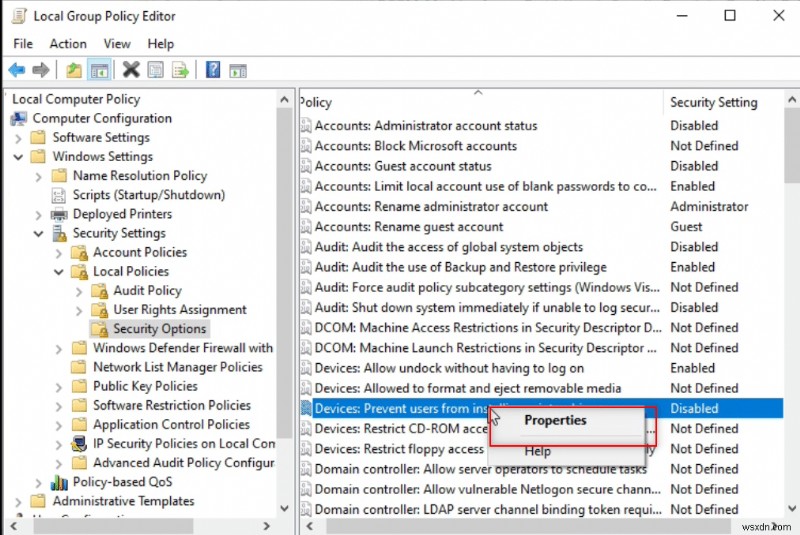Open the File menu
800x535 pixels.
point(23,44)
